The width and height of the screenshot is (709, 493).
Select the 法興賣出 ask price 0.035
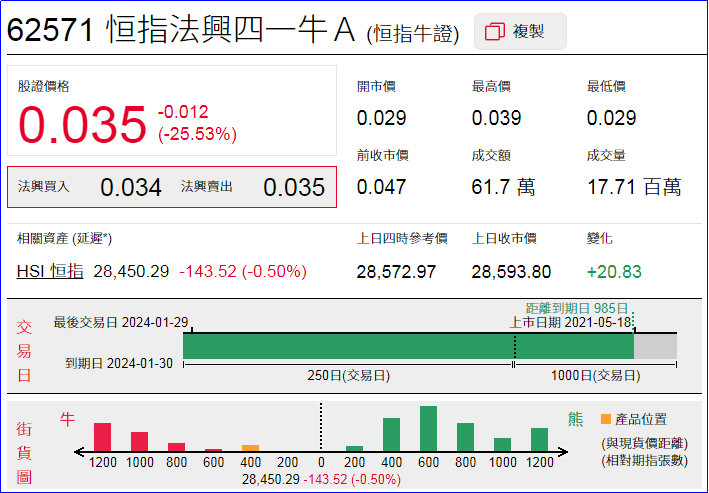[294, 187]
